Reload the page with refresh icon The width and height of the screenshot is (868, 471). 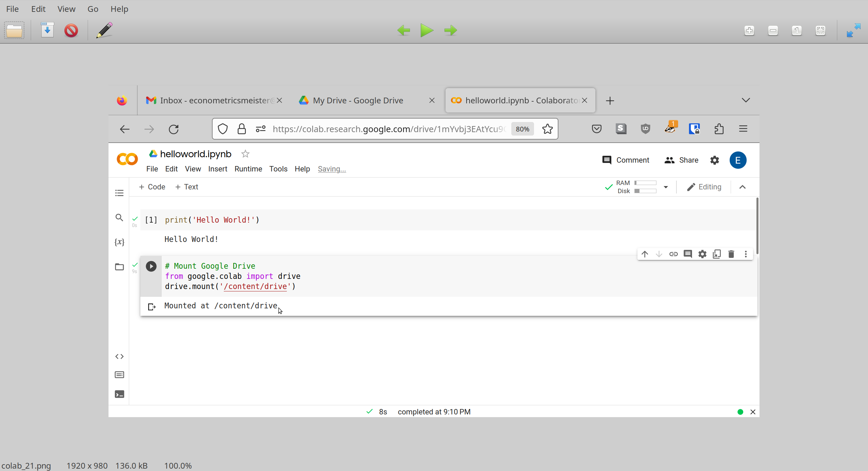click(174, 129)
